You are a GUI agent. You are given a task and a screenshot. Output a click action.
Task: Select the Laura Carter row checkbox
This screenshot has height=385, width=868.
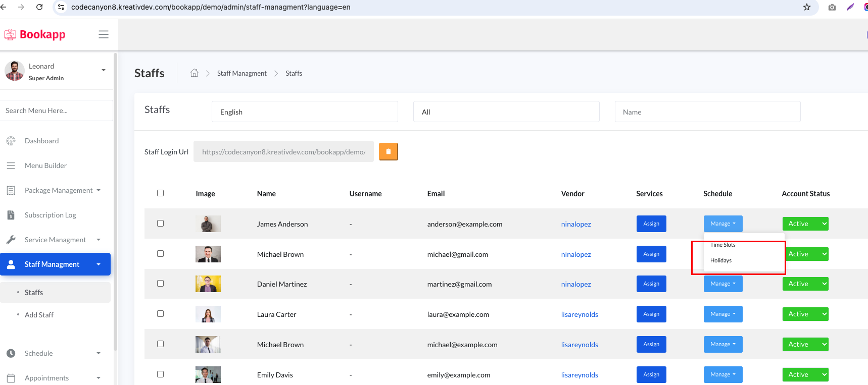[160, 313]
